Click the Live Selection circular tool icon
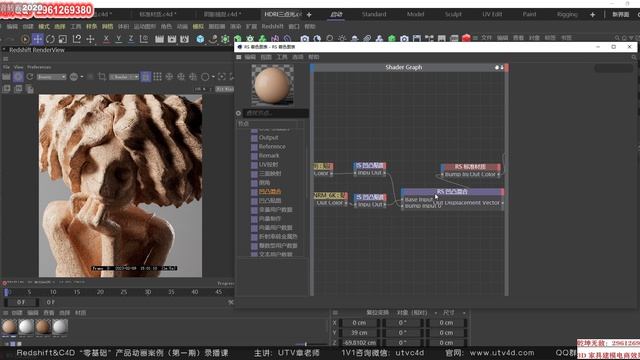Screen dimensions: 640x360 point(24,39)
